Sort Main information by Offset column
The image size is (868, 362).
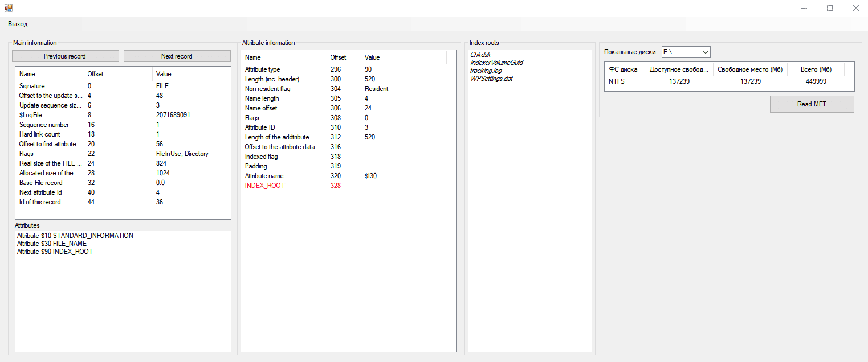118,74
